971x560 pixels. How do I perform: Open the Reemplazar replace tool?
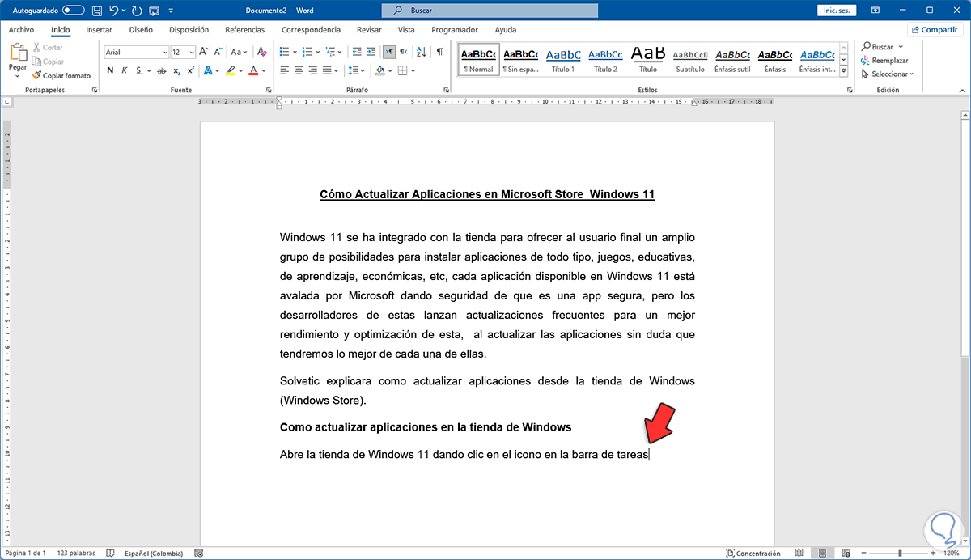[884, 61]
